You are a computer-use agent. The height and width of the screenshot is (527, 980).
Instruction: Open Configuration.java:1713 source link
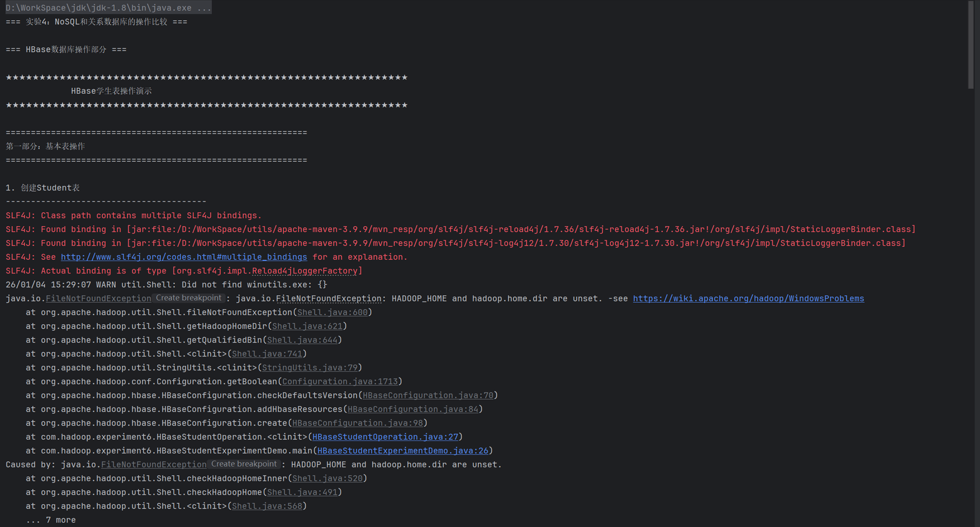click(340, 381)
